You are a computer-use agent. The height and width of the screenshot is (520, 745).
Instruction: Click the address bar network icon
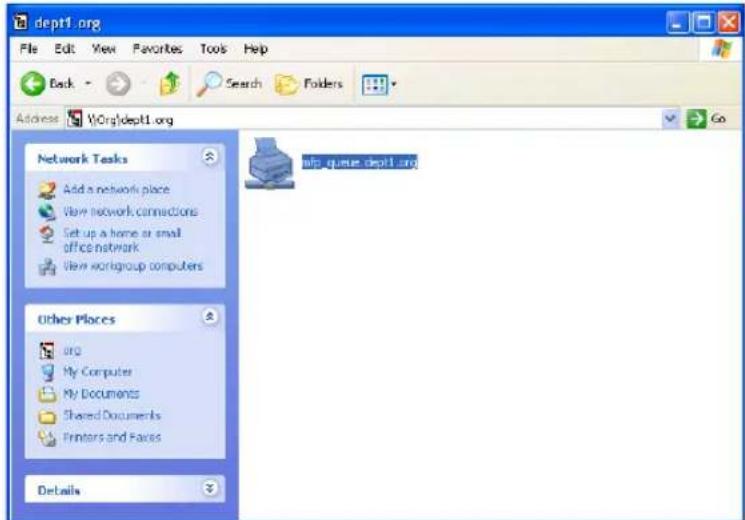(x=75, y=119)
